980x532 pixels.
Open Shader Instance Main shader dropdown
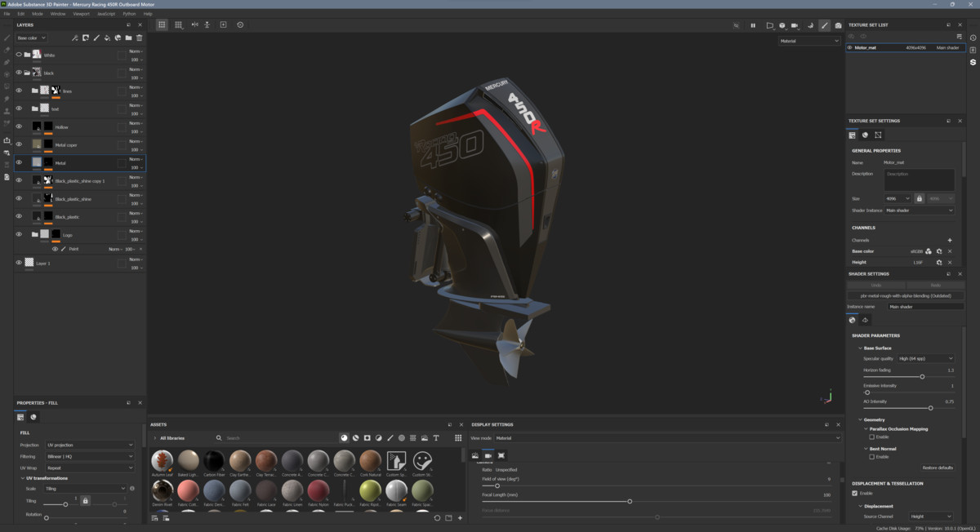pyautogui.click(x=920, y=211)
